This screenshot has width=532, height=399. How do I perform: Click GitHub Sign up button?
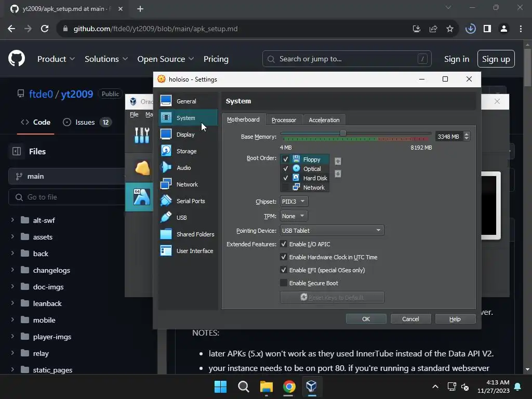pyautogui.click(x=496, y=59)
